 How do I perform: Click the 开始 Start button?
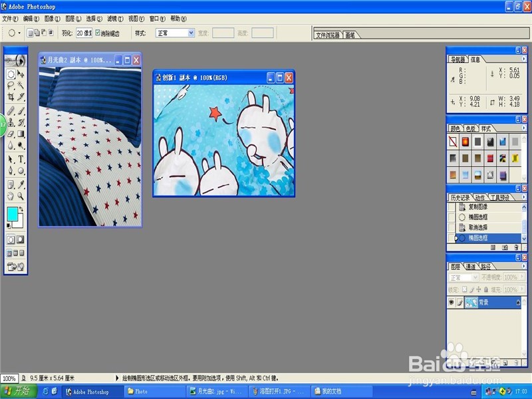coord(19,391)
